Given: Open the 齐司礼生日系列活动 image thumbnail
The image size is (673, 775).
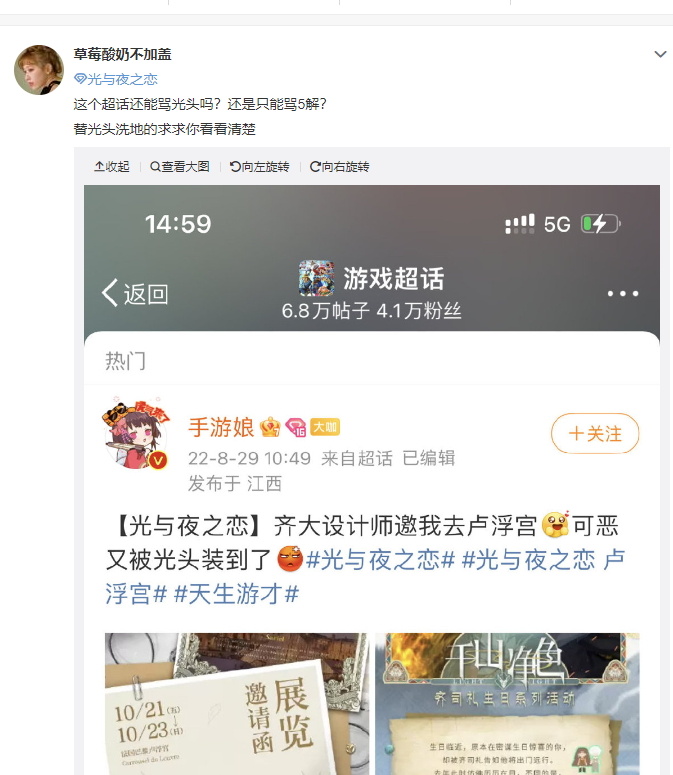Looking at the screenshot, I should [507, 704].
